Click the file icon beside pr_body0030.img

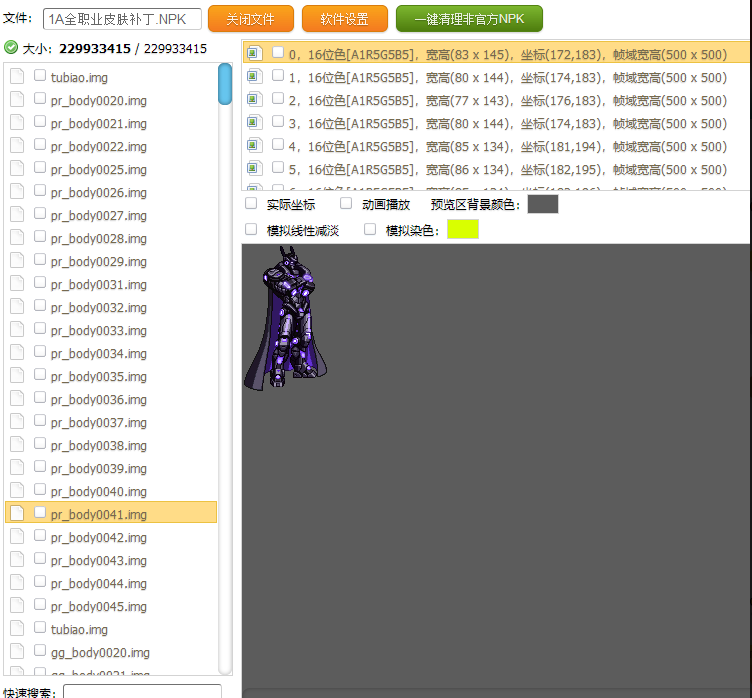pos(17,283)
